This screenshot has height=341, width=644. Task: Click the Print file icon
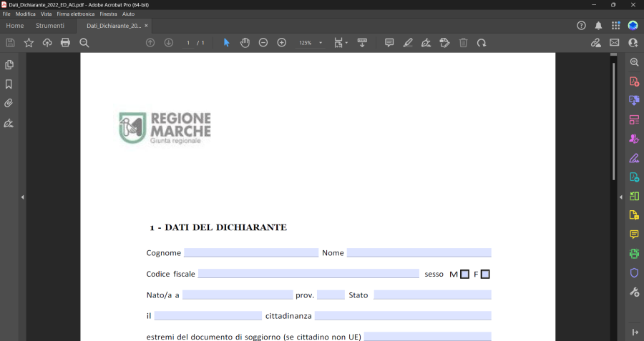(66, 43)
